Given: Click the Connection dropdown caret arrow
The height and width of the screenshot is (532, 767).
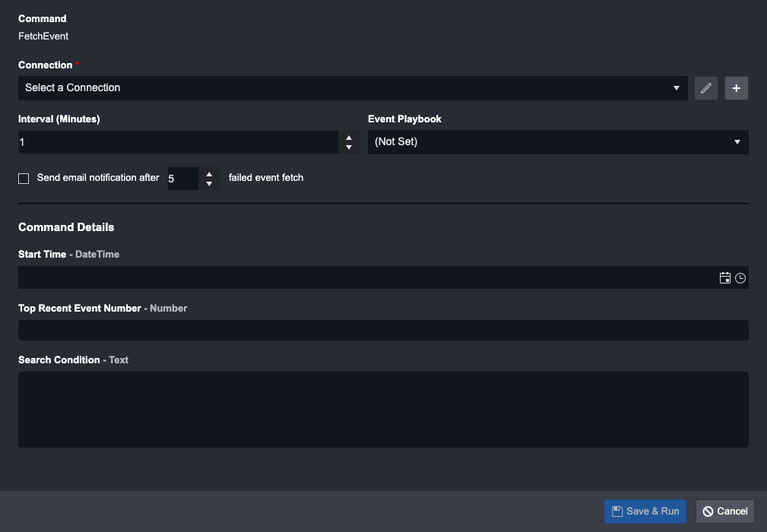Looking at the screenshot, I should (677, 88).
